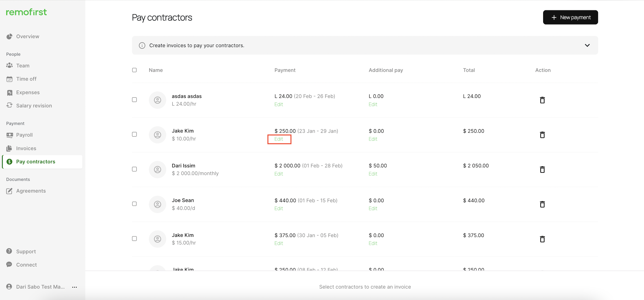This screenshot has width=644, height=300.
Task: Click the account avatar icon for Dari Sabo
Action: tap(9, 286)
